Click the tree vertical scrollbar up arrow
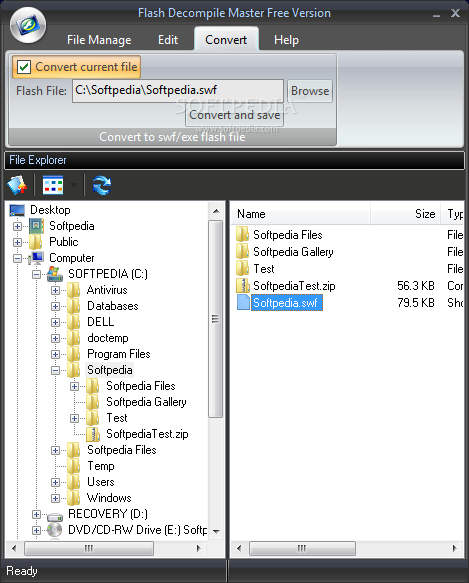 coord(216,211)
